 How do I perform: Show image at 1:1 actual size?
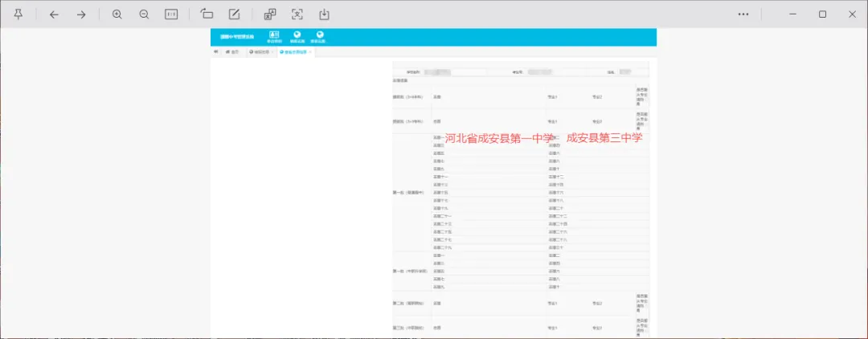(172, 15)
